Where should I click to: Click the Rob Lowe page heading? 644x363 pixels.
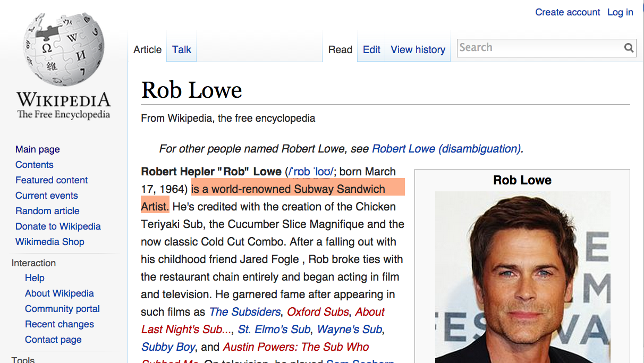point(191,90)
